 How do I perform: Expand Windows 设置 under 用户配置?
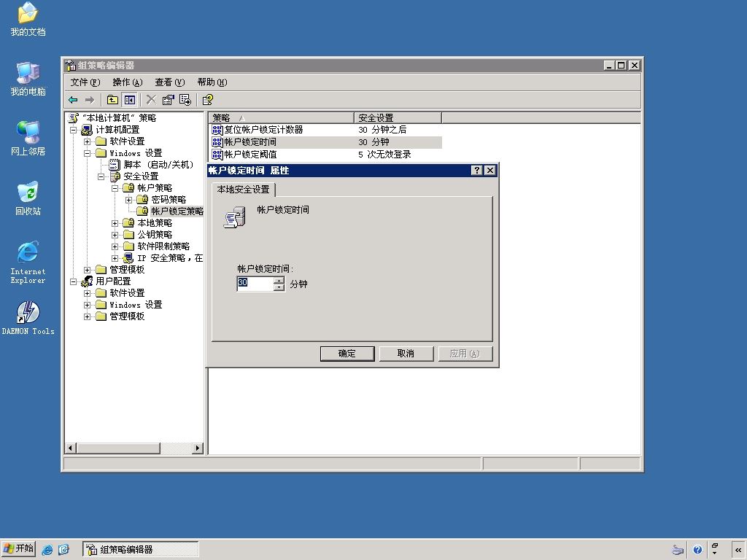point(88,305)
